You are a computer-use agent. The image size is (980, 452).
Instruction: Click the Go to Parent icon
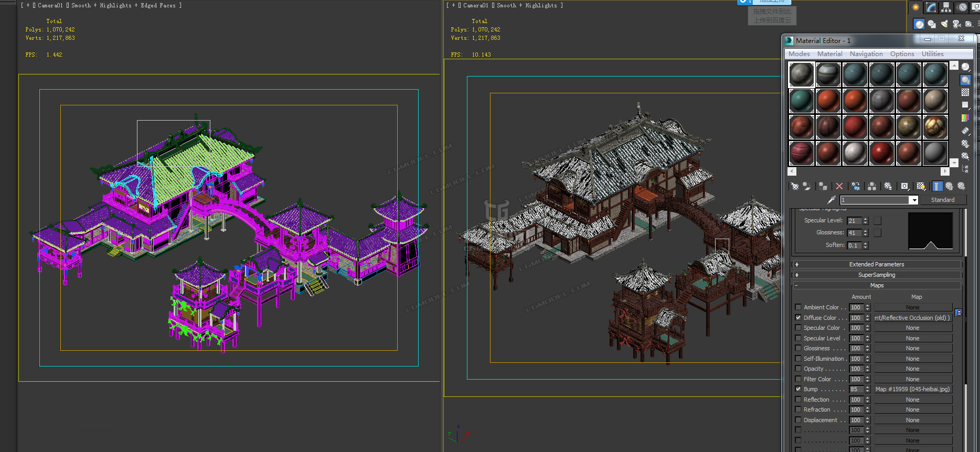pyautogui.click(x=949, y=186)
